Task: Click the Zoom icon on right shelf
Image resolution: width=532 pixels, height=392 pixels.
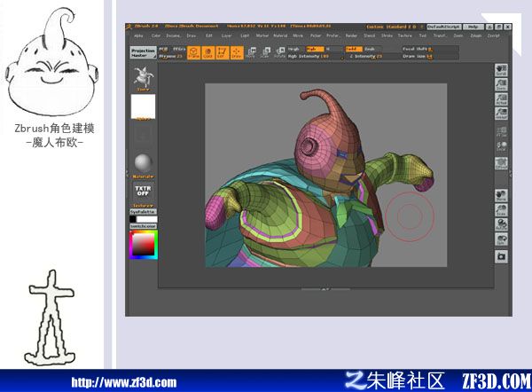Action: pyautogui.click(x=501, y=84)
